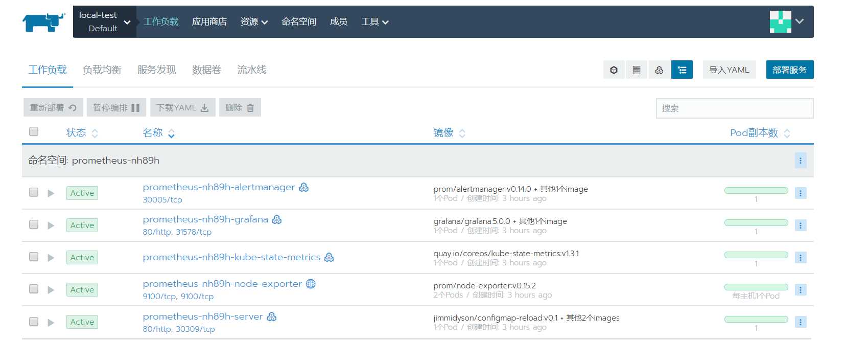Sort the table by Pod副本数 column

point(760,133)
